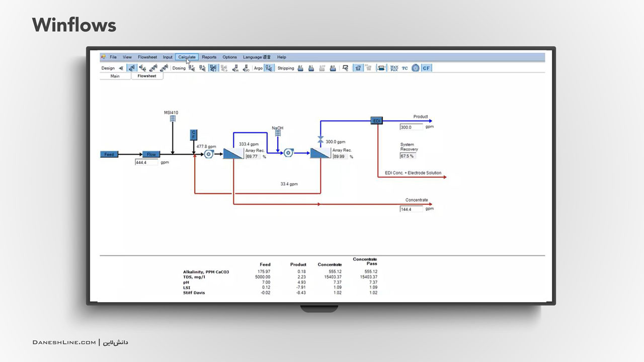Click the EDI block
Viewport: 644px width, 362px height.
click(x=377, y=121)
